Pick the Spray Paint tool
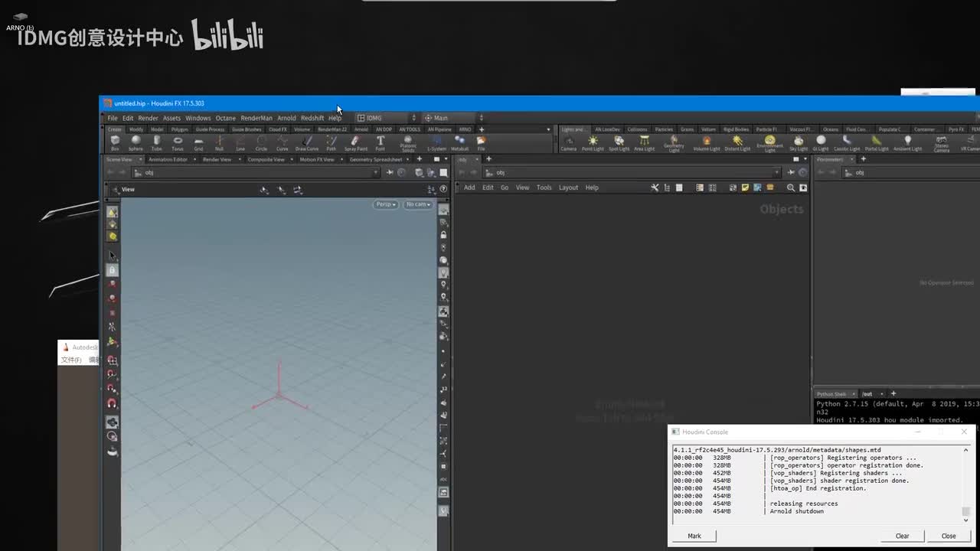 point(356,142)
